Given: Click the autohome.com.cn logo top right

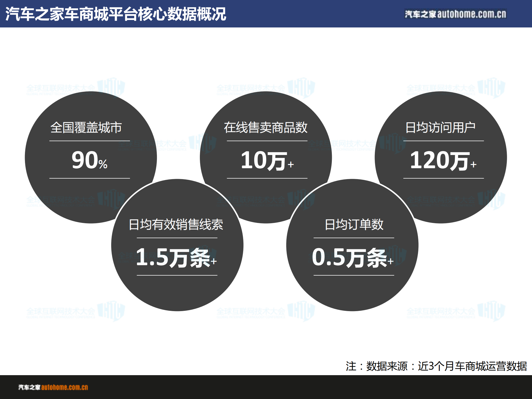Looking at the screenshot, I should [x=456, y=14].
